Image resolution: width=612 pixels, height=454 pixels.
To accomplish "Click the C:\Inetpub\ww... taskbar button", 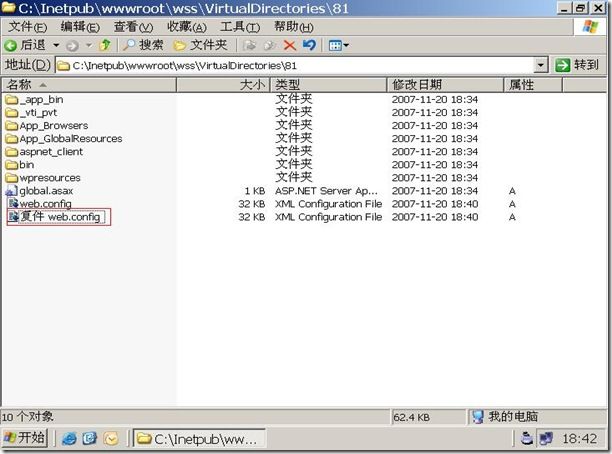I will [x=199, y=439].
